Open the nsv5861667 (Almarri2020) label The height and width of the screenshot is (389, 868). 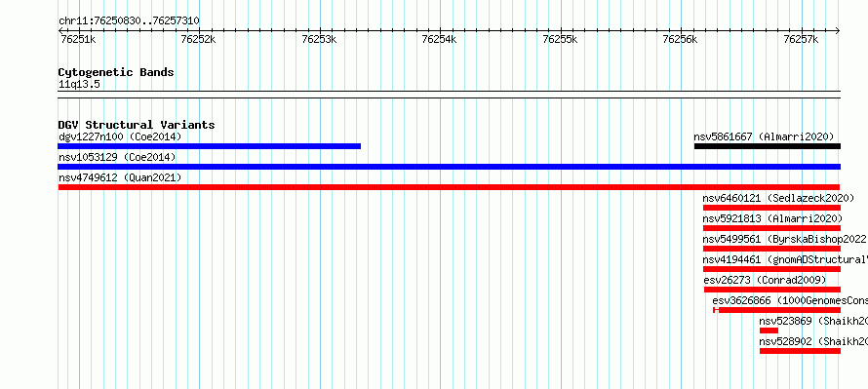click(764, 136)
